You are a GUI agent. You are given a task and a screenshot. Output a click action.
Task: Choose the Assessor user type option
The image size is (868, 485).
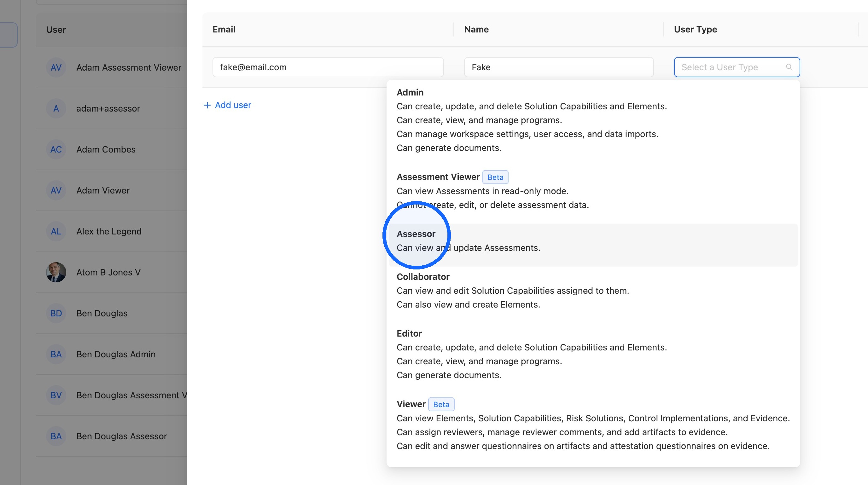pyautogui.click(x=593, y=245)
